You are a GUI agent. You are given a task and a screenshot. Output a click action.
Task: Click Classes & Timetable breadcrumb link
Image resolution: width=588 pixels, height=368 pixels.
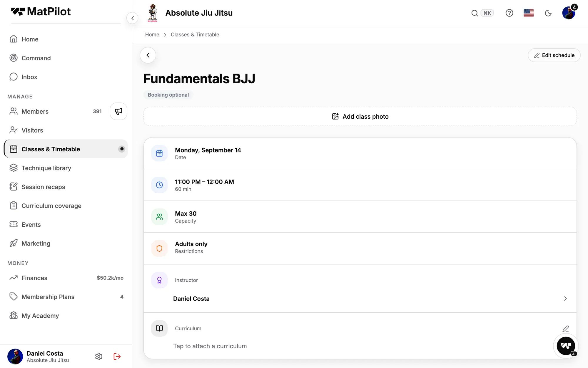click(195, 34)
